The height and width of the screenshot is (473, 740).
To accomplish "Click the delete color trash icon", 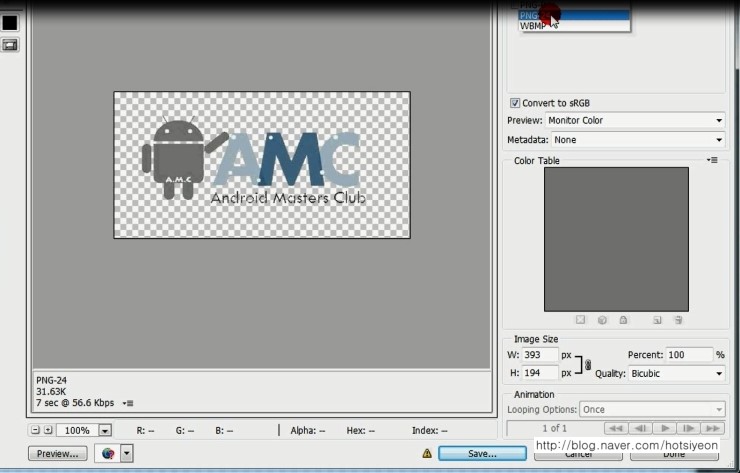I will (x=678, y=320).
